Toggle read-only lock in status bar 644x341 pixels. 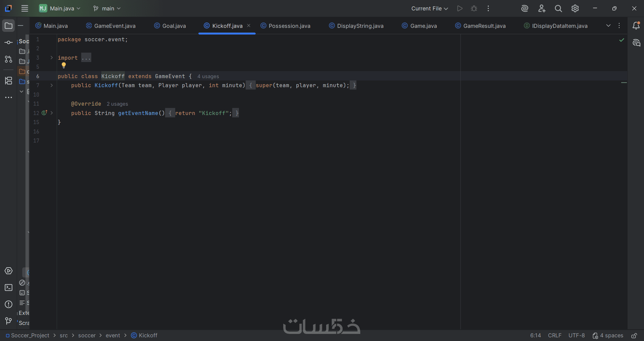pos(634,336)
